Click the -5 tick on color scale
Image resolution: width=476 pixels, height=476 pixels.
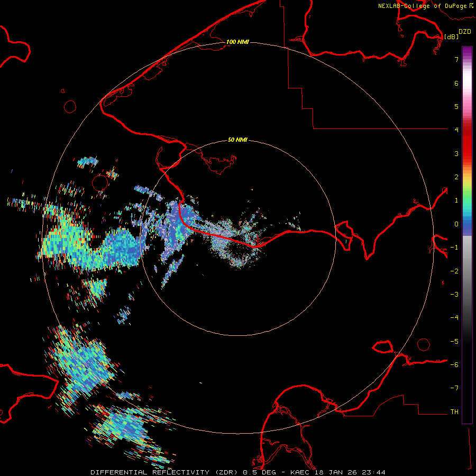point(454,342)
